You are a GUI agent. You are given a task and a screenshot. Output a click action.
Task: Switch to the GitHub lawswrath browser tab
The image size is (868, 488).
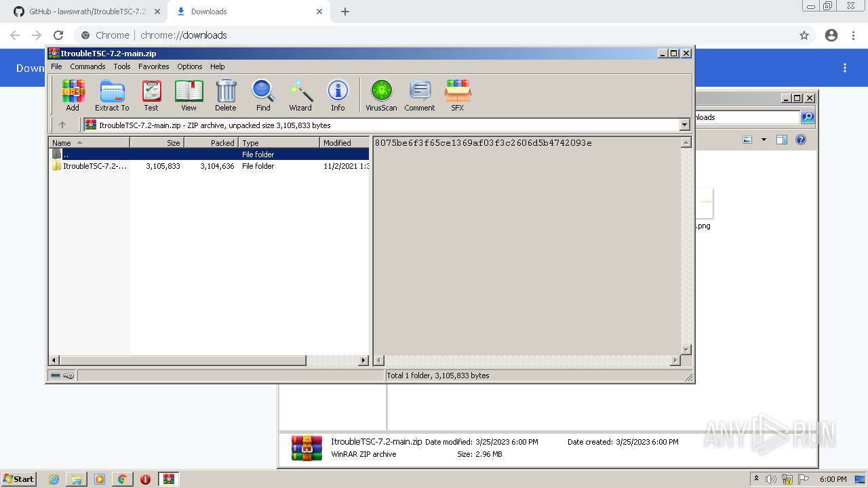pyautogui.click(x=87, y=12)
